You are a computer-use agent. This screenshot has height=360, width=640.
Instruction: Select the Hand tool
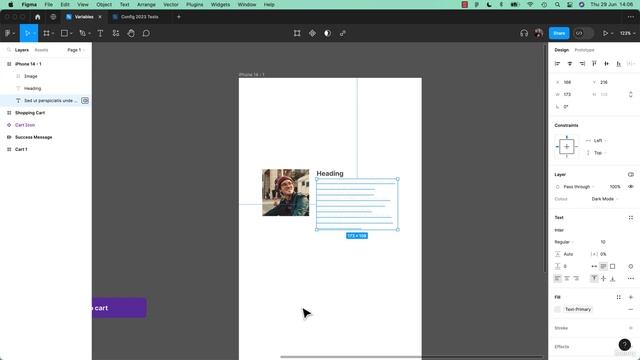[x=131, y=33]
